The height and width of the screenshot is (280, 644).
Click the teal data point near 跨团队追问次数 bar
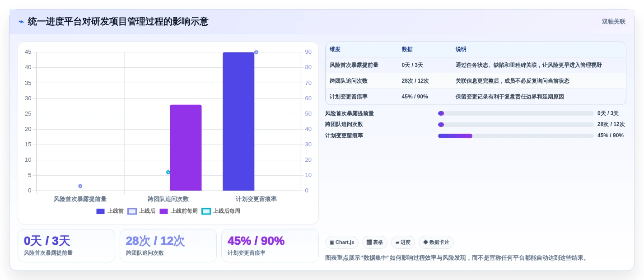[168, 172]
